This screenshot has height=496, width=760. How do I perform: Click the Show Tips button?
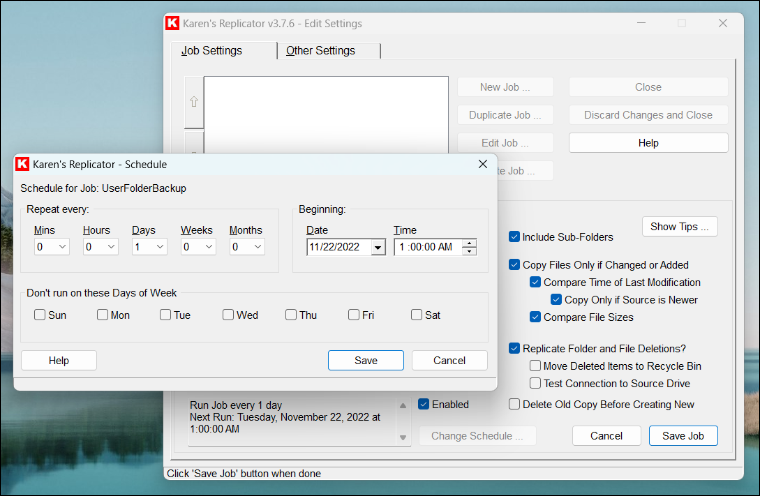(x=680, y=226)
